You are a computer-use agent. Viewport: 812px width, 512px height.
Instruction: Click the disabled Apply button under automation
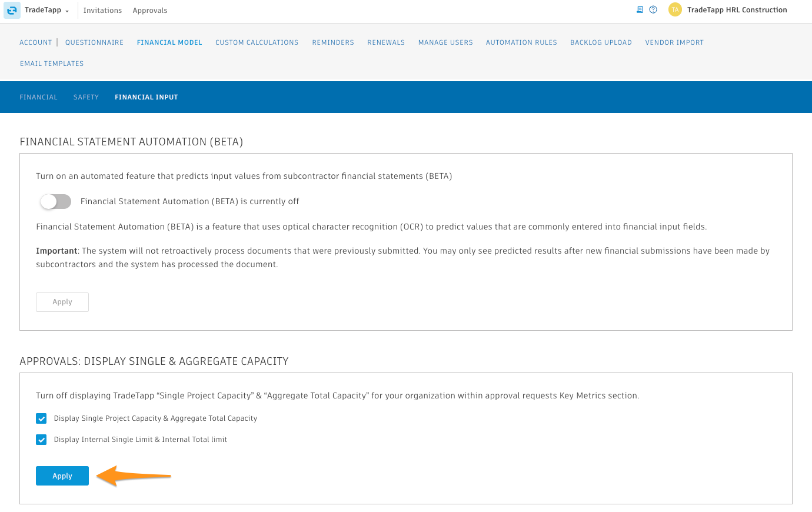click(x=62, y=302)
